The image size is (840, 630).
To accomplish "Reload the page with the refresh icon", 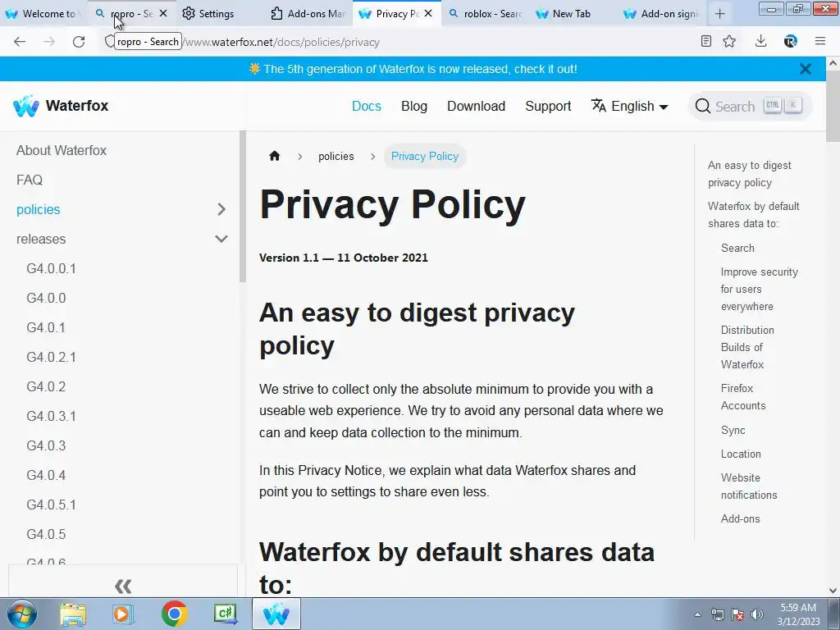I will click(79, 42).
